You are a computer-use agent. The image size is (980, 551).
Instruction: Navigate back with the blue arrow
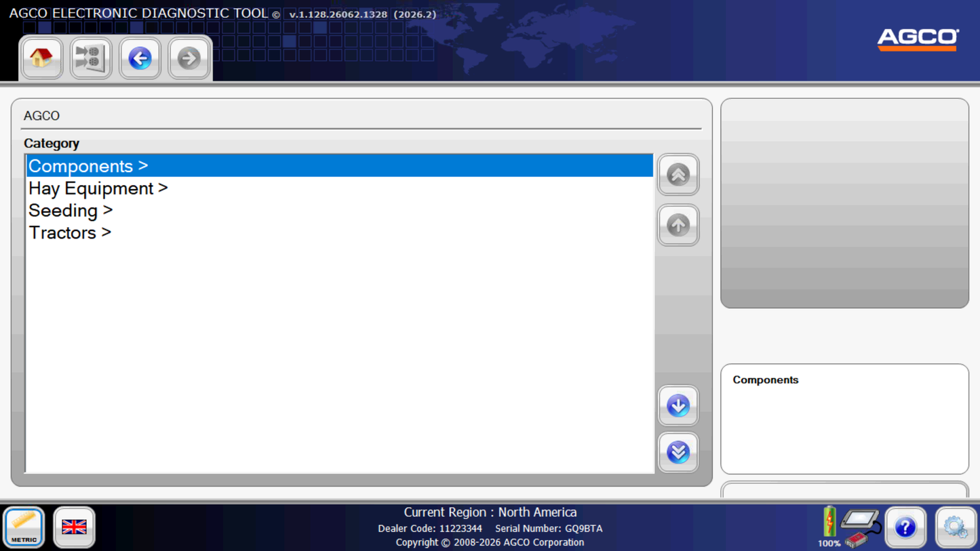[140, 58]
